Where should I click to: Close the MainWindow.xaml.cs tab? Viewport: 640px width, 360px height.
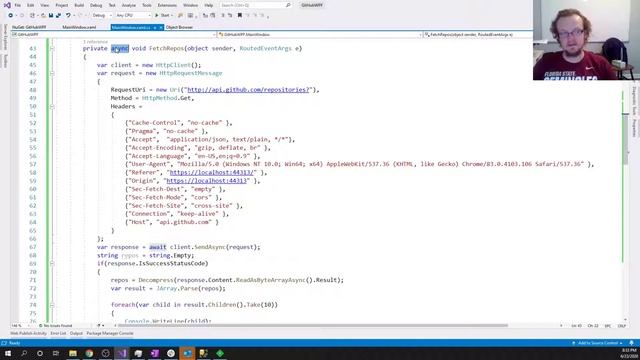click(x=161, y=27)
